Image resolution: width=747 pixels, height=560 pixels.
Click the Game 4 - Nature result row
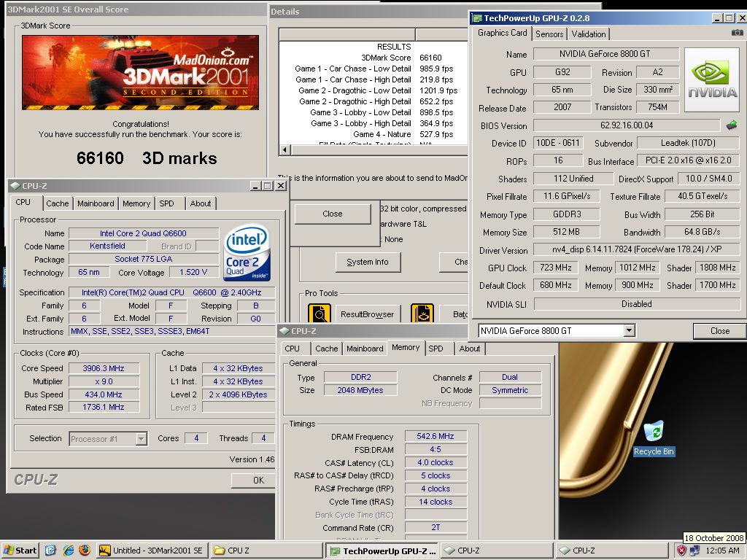pos(373,134)
